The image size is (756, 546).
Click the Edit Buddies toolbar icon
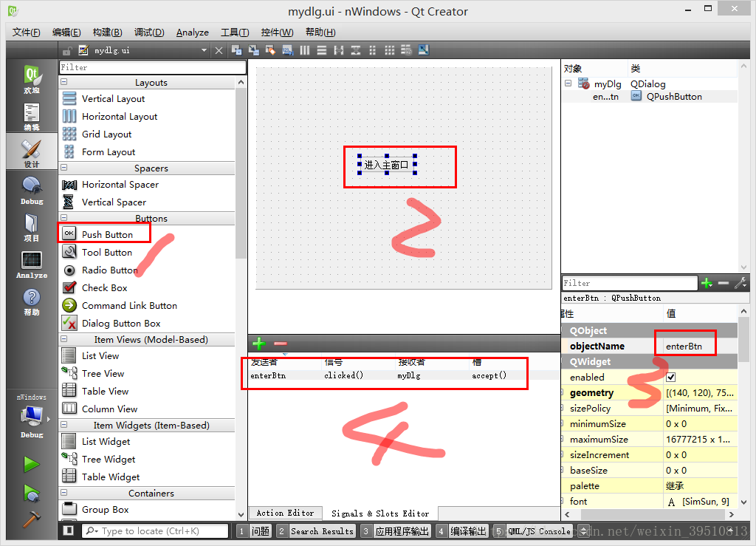[x=270, y=50]
